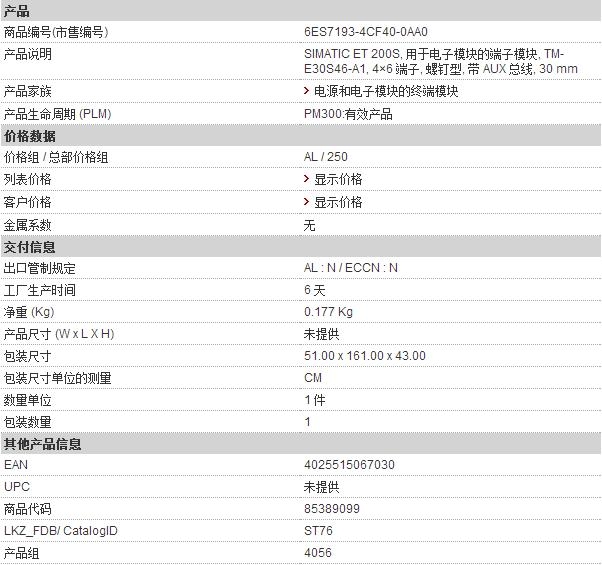Click the product description text SIMATIC ET 200S

352,54
